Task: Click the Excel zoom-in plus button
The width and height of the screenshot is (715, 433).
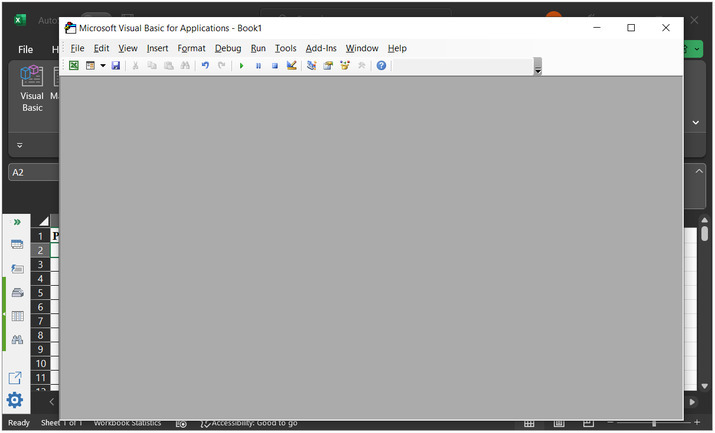Action: tap(697, 423)
